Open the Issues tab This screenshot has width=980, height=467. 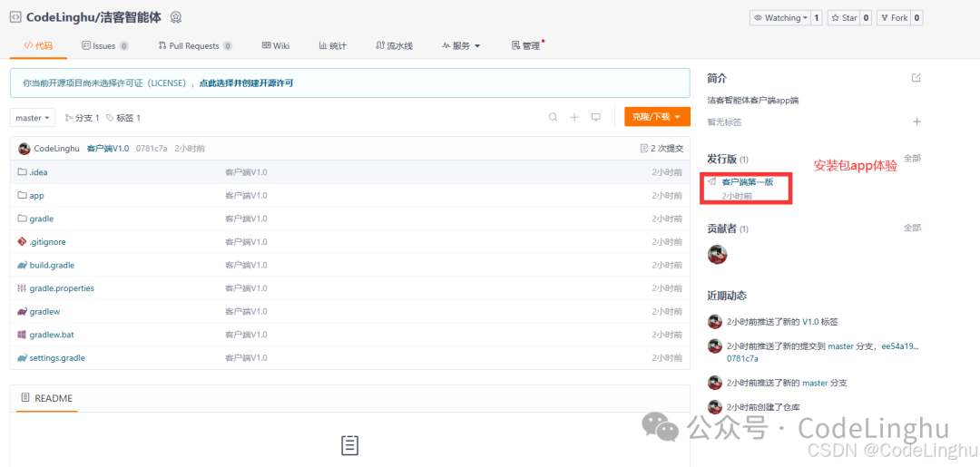[105, 45]
